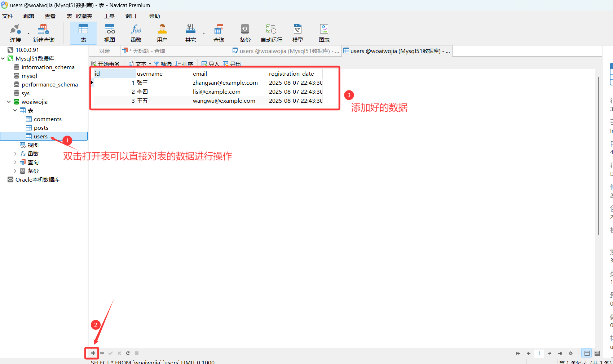Select the 函数 (Function) toolbar icon
613x364 pixels.
(136, 33)
